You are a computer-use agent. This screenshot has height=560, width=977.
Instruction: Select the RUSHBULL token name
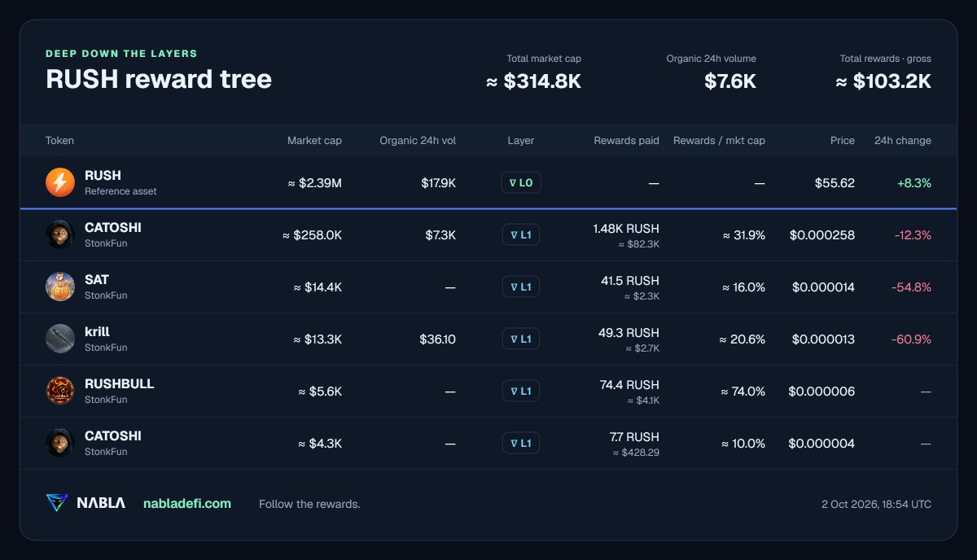pyautogui.click(x=119, y=383)
